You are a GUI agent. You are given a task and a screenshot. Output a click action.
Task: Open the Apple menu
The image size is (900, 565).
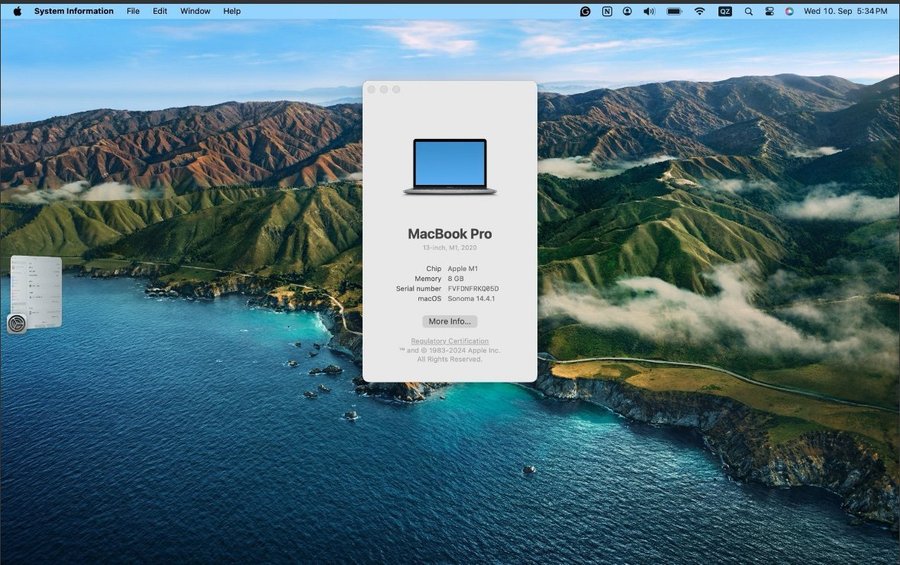[17, 11]
